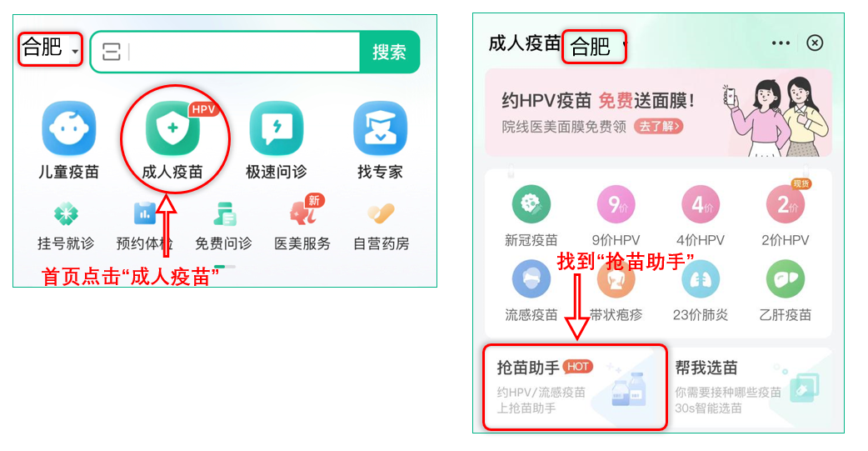Open the three-dot more options menu
The image size is (868, 451).
click(781, 43)
